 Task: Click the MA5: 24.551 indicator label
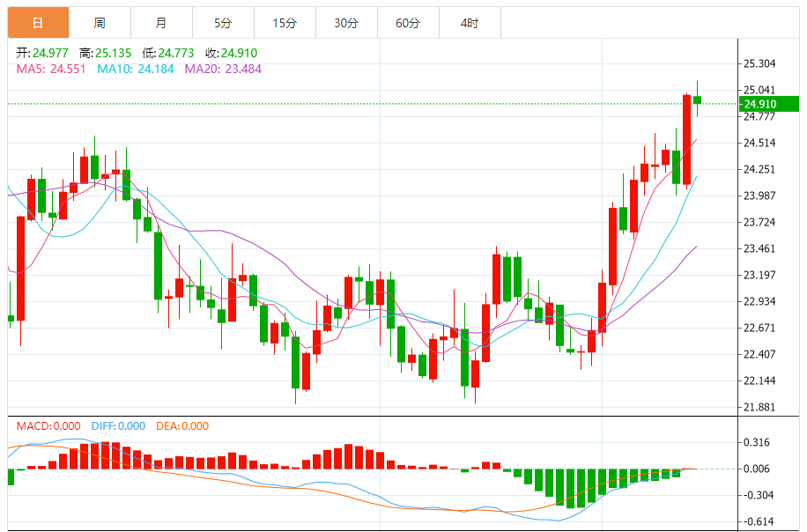point(51,69)
